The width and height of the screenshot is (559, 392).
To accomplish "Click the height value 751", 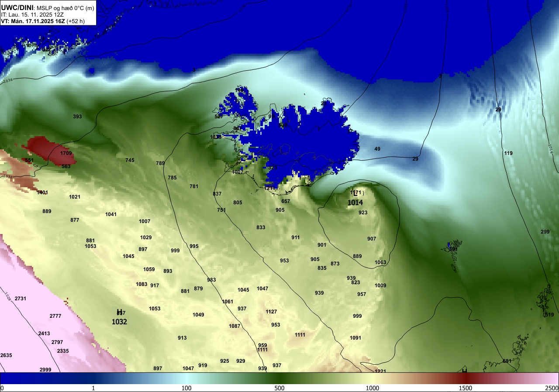I will [221, 210].
